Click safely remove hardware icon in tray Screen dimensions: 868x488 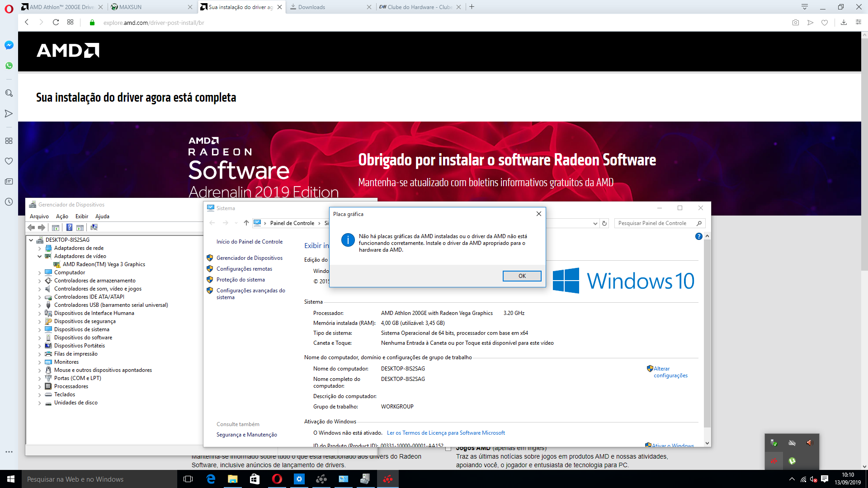774,443
